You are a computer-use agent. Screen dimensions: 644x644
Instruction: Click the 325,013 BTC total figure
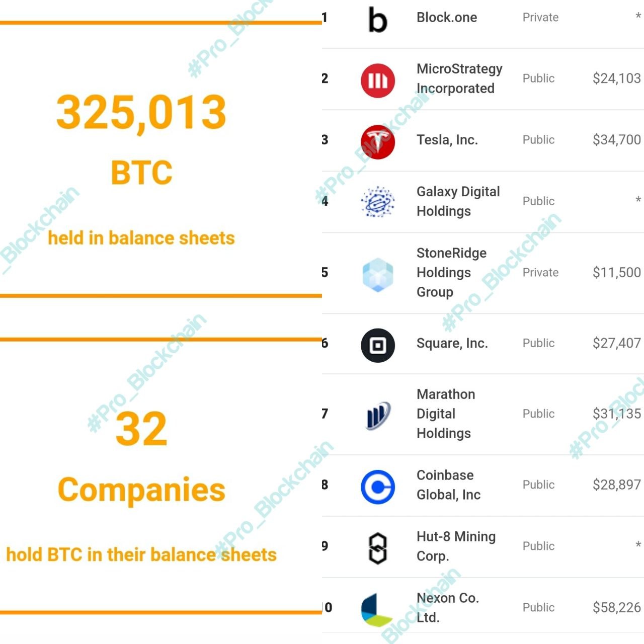pyautogui.click(x=141, y=113)
